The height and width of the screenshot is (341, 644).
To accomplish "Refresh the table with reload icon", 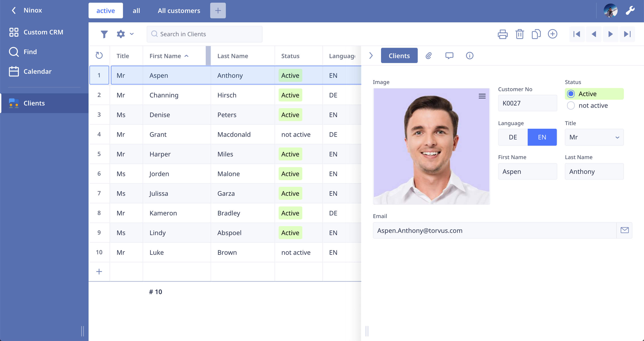I will [x=99, y=55].
